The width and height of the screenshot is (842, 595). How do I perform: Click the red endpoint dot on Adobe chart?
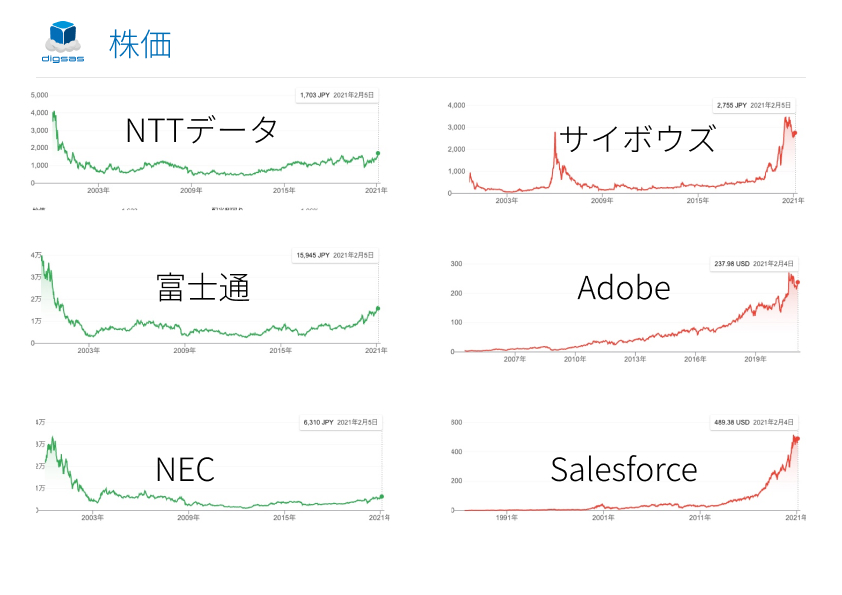(x=798, y=282)
